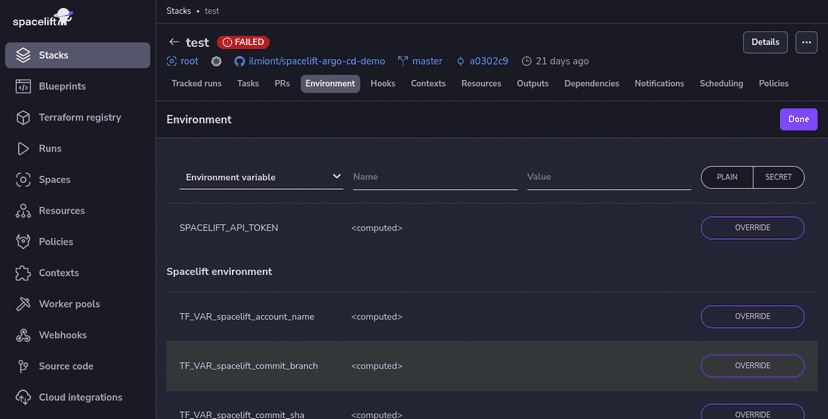Viewport: 828px width, 419px height.
Task: Open the Hooks tab
Action: tap(382, 84)
